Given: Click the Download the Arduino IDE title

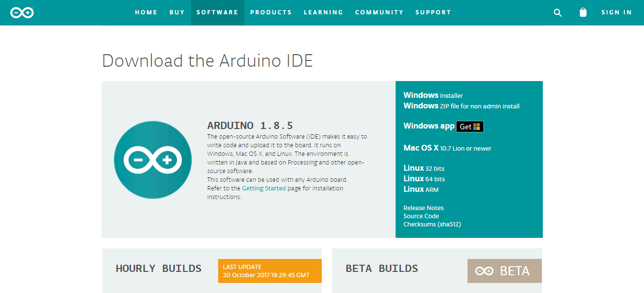Looking at the screenshot, I should point(208,61).
